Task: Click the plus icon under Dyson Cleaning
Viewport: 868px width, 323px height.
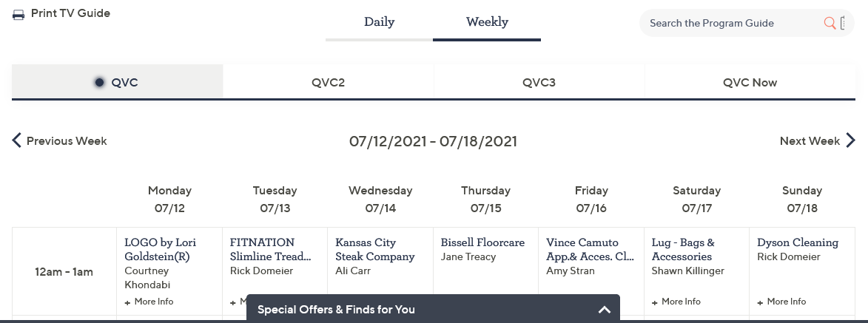Action: (x=760, y=302)
